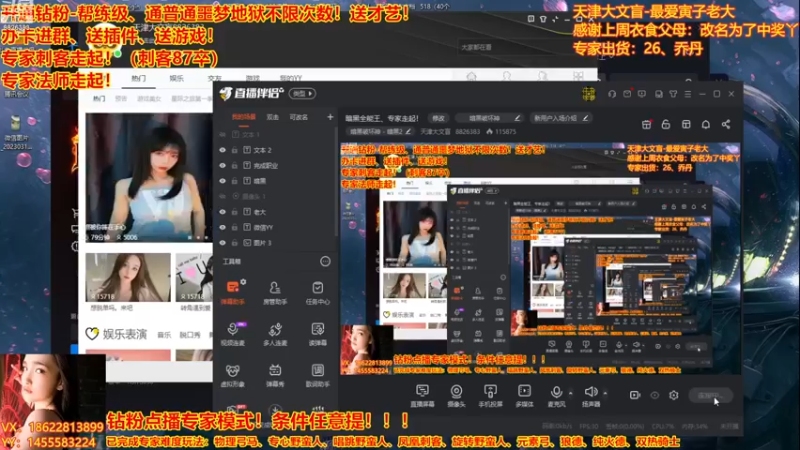Lock the 文本 2 layer
Screen dimensions: 800x450
(235, 150)
